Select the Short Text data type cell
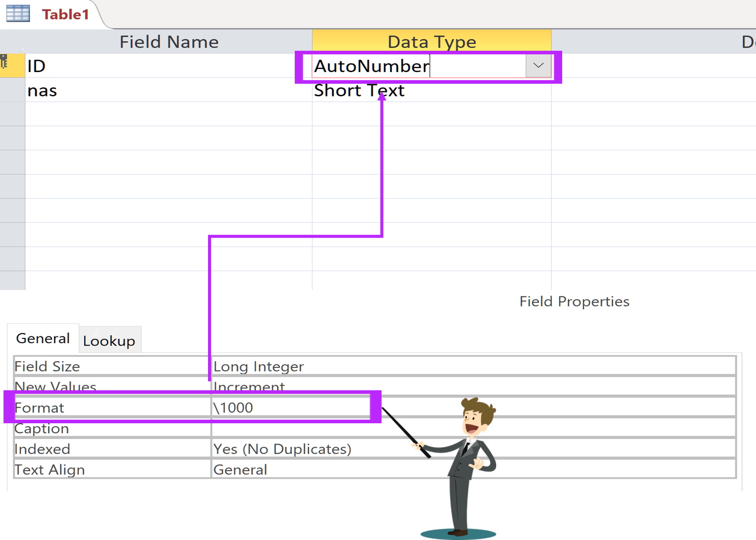Image resolution: width=756 pixels, height=540 pixels. coord(431,91)
